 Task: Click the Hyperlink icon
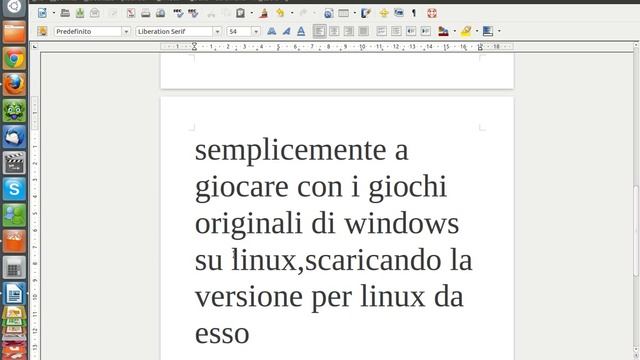(x=328, y=13)
